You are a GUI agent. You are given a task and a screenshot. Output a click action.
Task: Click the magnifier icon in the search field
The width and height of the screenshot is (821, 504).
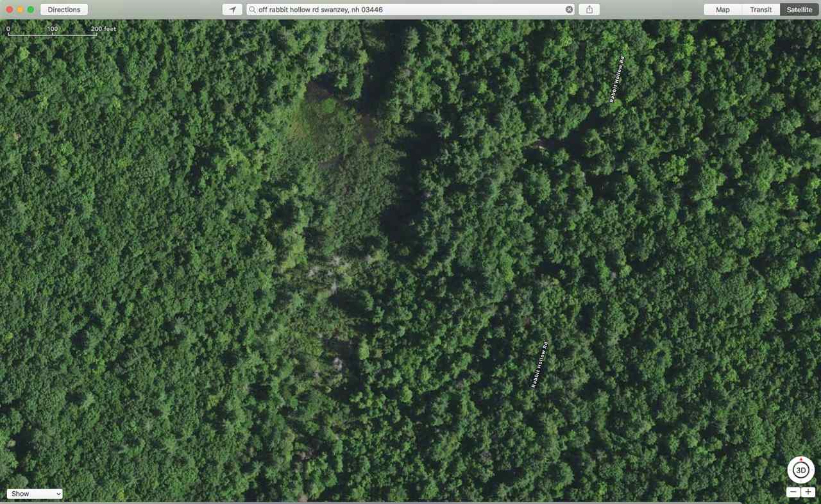coord(253,10)
